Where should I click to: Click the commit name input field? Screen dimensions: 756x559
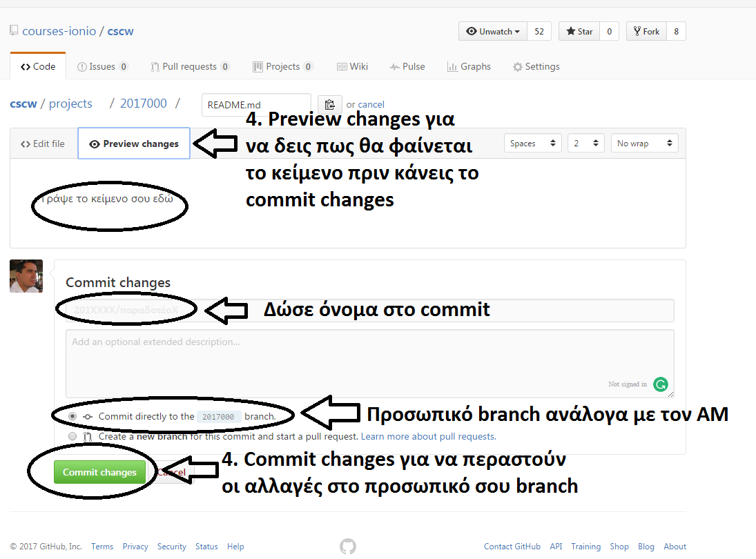(370, 311)
